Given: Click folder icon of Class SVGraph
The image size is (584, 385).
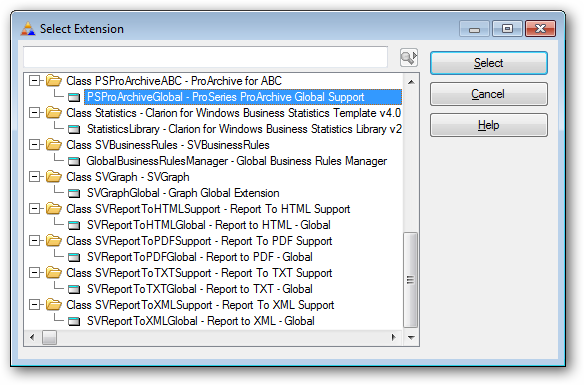Looking at the screenshot, I should click(x=54, y=176).
